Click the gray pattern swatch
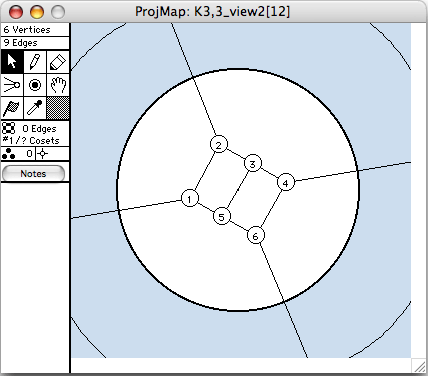Screen dimensions: 428x376 (58, 108)
